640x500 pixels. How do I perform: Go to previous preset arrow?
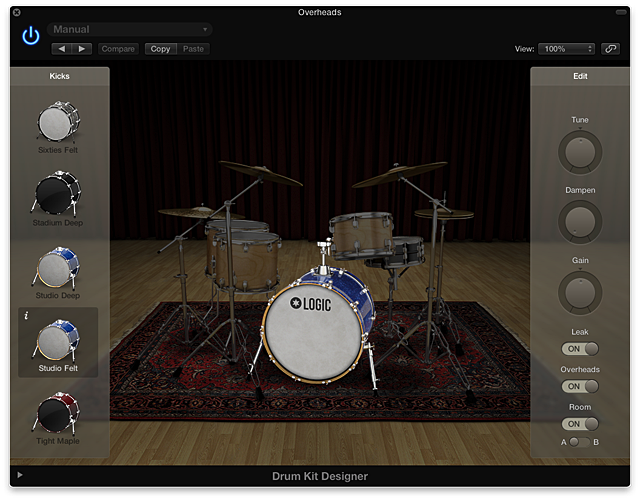pyautogui.click(x=62, y=49)
